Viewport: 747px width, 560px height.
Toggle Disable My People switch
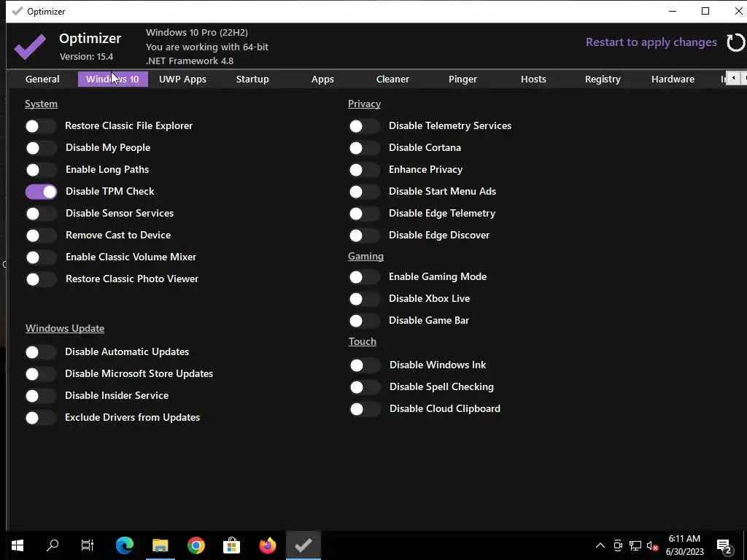(41, 148)
